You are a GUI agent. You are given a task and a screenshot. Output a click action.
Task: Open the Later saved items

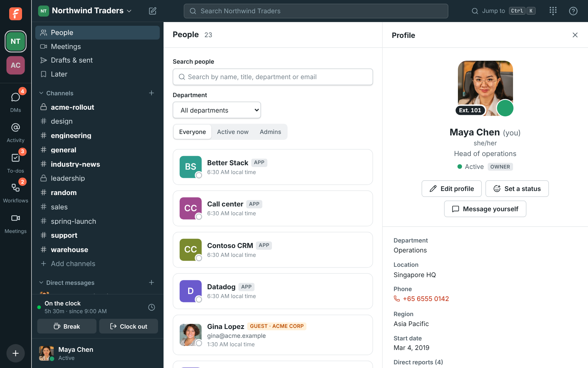tap(97, 74)
